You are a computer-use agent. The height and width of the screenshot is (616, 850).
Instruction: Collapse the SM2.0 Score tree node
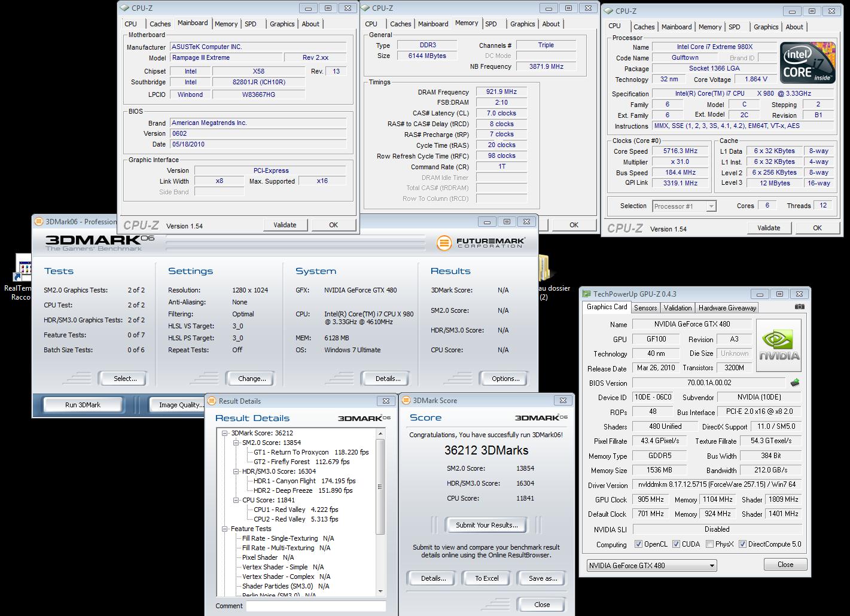[x=236, y=443]
